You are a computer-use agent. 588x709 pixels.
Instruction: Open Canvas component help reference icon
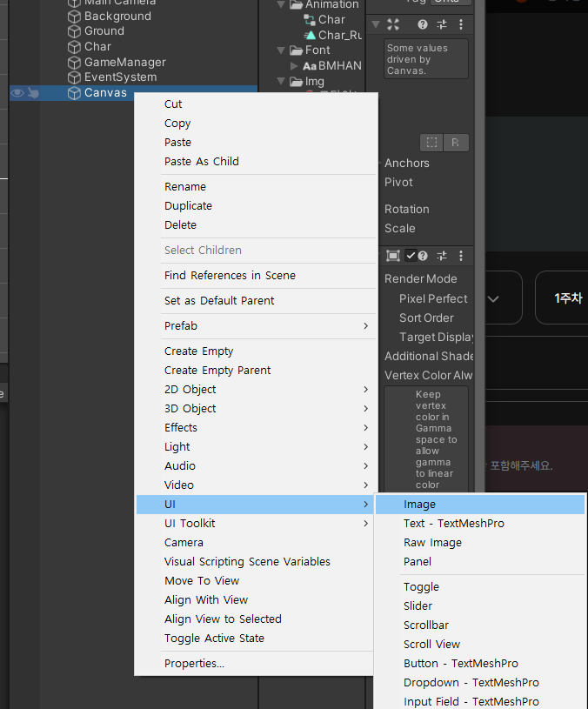(x=423, y=256)
